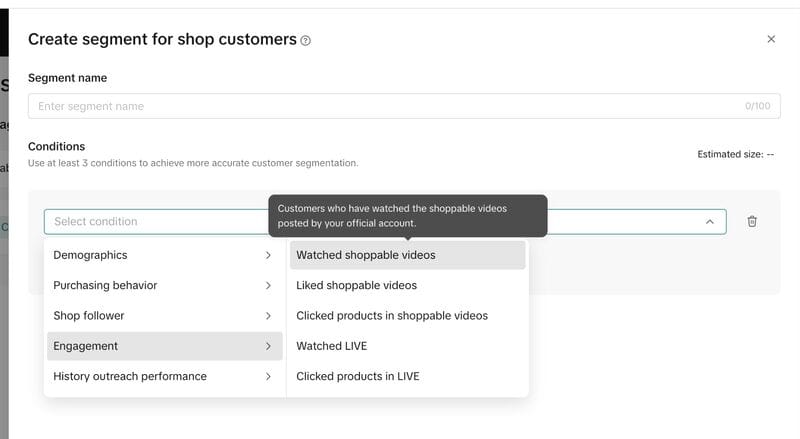Click the chevron next to Demographics
This screenshot has width=800, height=439.
(x=268, y=255)
